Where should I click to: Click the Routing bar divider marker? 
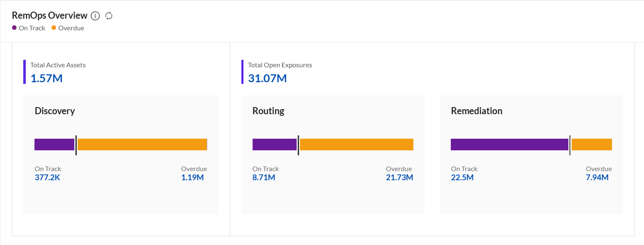coord(298,145)
